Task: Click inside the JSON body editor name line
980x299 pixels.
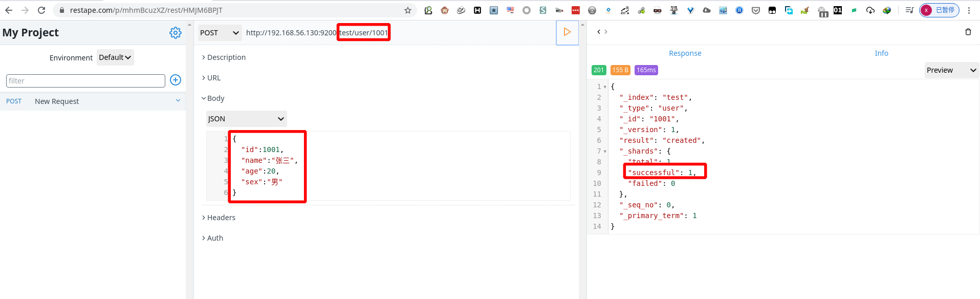Action: click(x=269, y=160)
